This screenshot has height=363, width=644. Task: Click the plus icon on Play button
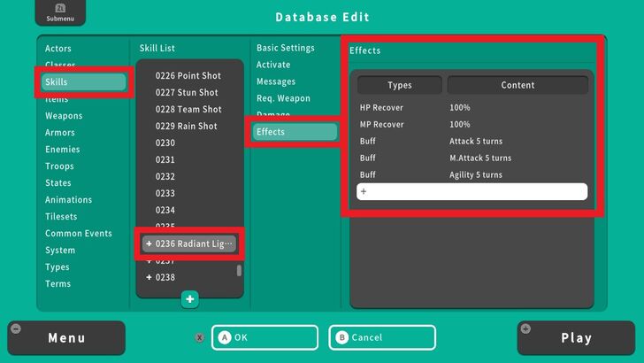click(526, 328)
